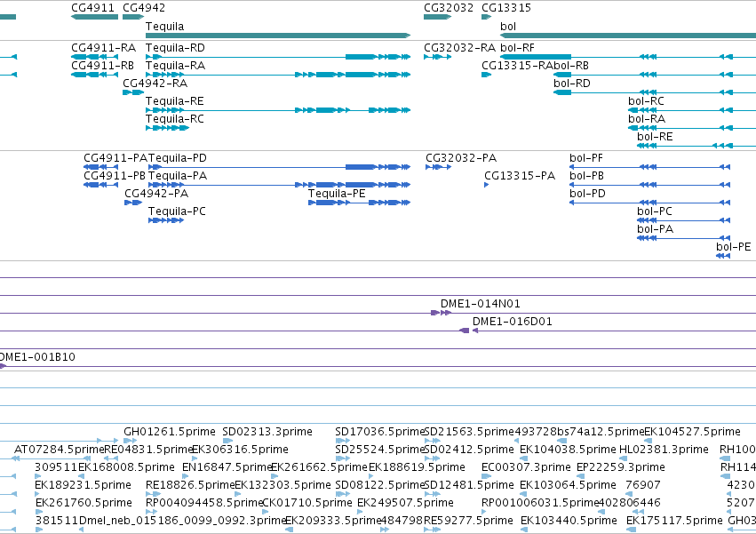The image size is (756, 534).
Task: Click transcript Tequila-RA
Action: (x=278, y=75)
